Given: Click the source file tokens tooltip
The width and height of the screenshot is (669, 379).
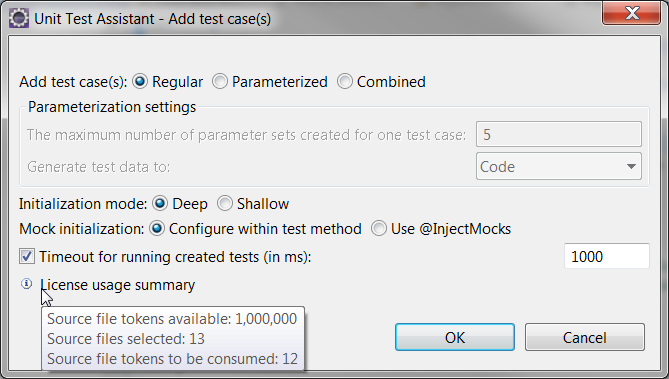Looking at the screenshot, I should pyautogui.click(x=173, y=338).
